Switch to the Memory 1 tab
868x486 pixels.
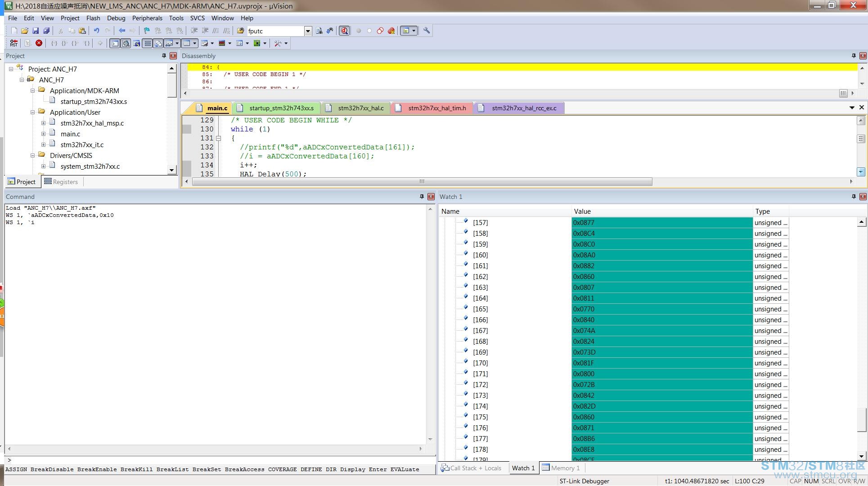(x=561, y=468)
